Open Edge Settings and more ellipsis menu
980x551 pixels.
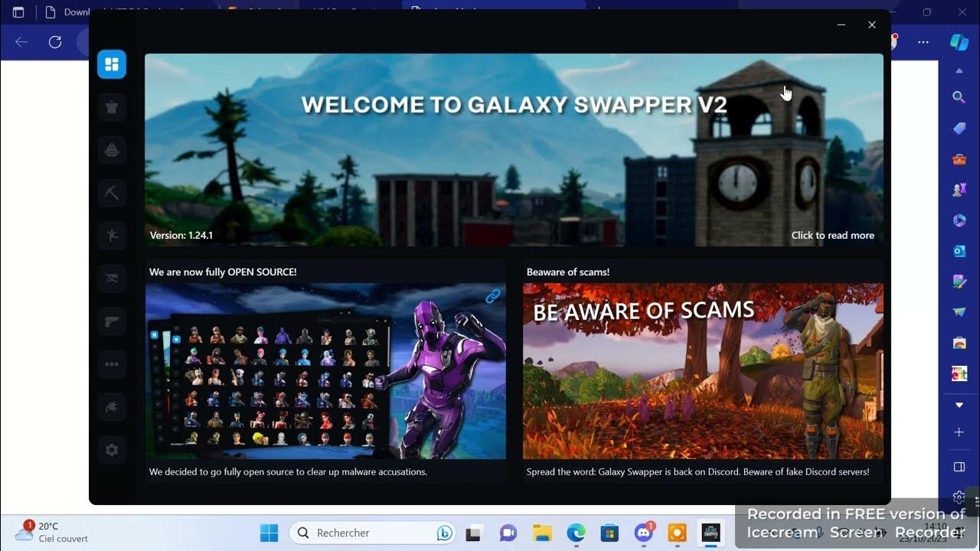coord(923,42)
